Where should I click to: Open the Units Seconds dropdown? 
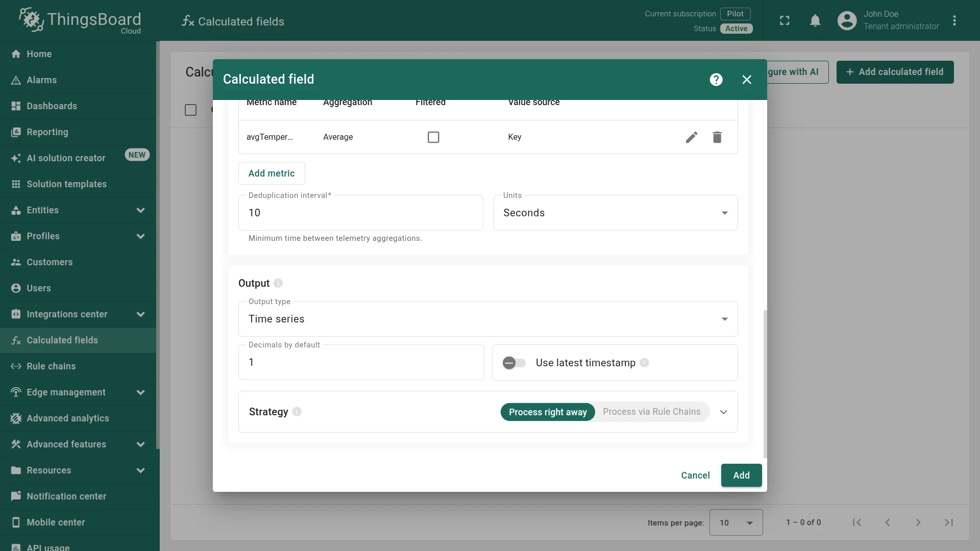[x=616, y=213]
